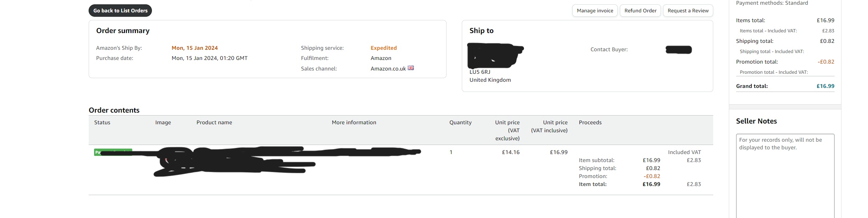Image resolution: width=868 pixels, height=218 pixels.
Task: Select the £14.16 VAT exclusive unit price
Action: tap(511, 152)
